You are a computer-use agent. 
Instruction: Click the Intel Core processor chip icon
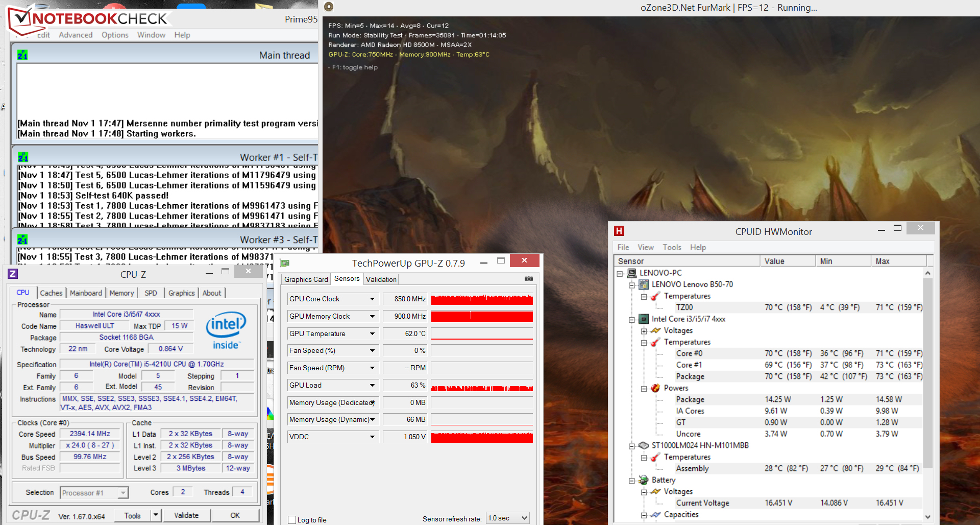tap(644, 319)
